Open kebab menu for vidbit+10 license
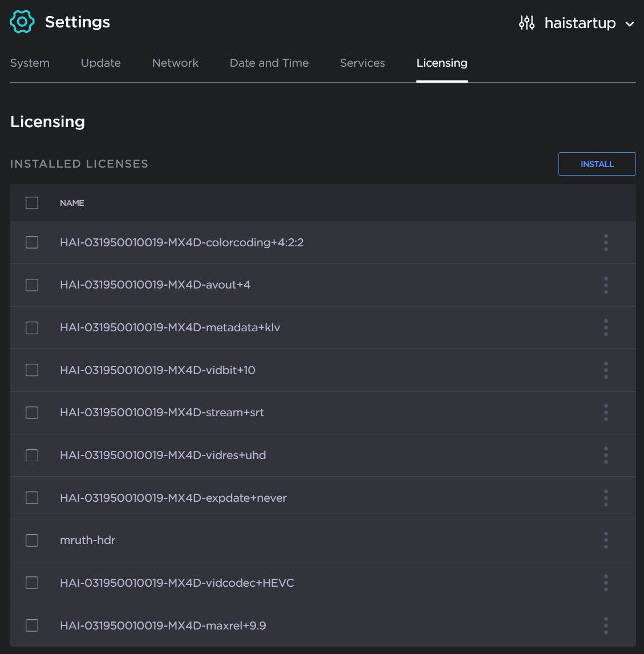 tap(606, 370)
